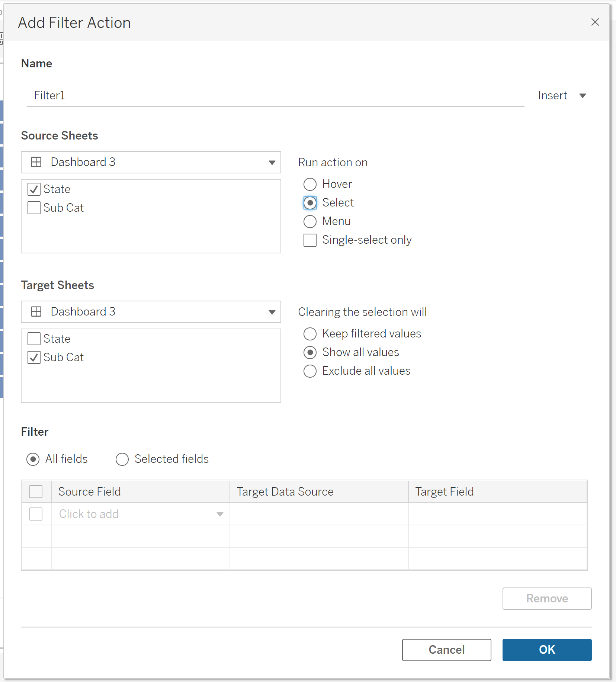
Task: Click the OK button
Action: [547, 650]
